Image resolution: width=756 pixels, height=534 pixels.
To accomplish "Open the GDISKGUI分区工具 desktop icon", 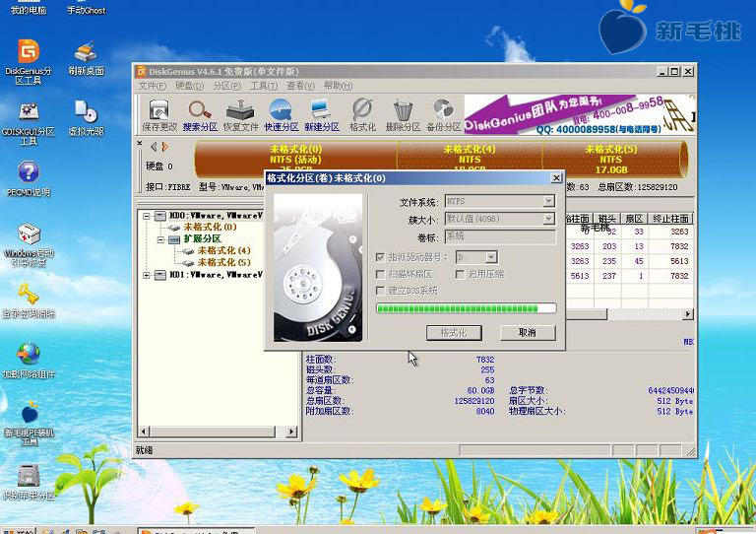I will (29, 123).
